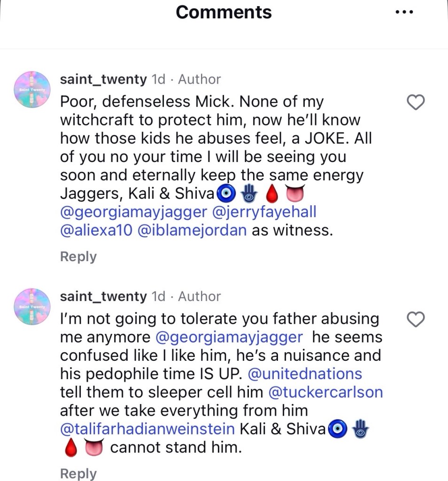The height and width of the screenshot is (481, 448).
Task: Open the @jerryfayehall mention
Action: pos(265,212)
